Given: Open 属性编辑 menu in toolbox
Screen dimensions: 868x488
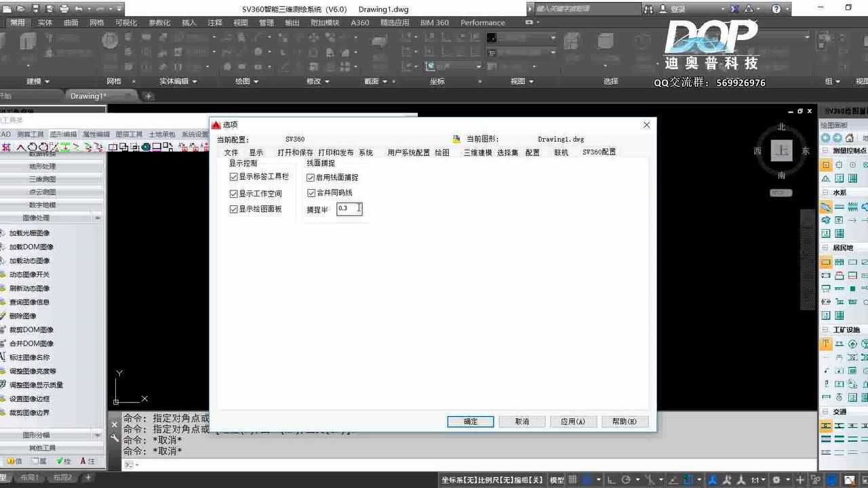Looking at the screenshot, I should pos(96,134).
